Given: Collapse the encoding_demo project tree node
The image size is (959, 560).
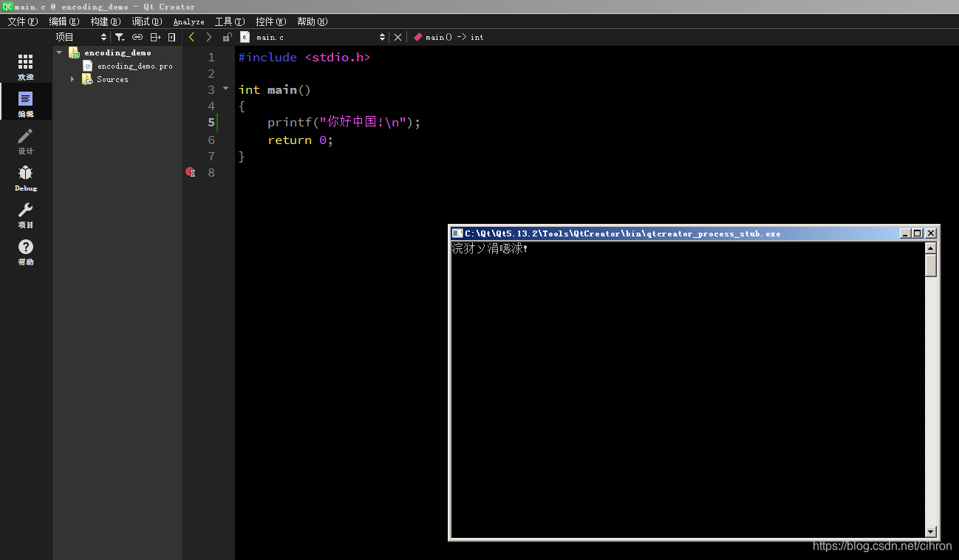Looking at the screenshot, I should tap(59, 52).
